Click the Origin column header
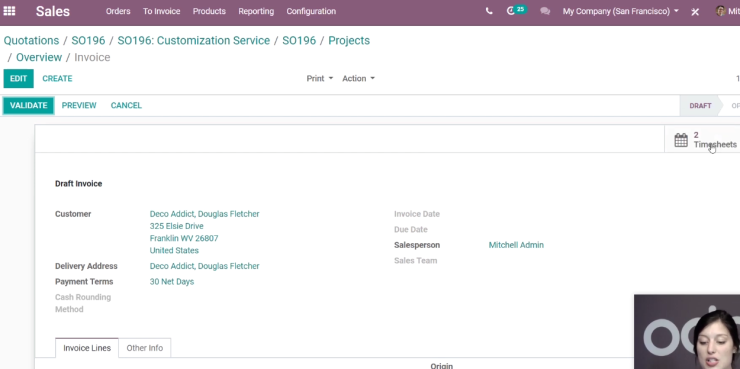 (441, 366)
